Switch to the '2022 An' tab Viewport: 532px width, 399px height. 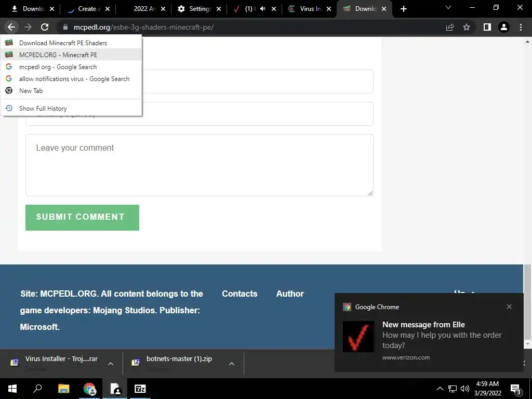coord(144,9)
